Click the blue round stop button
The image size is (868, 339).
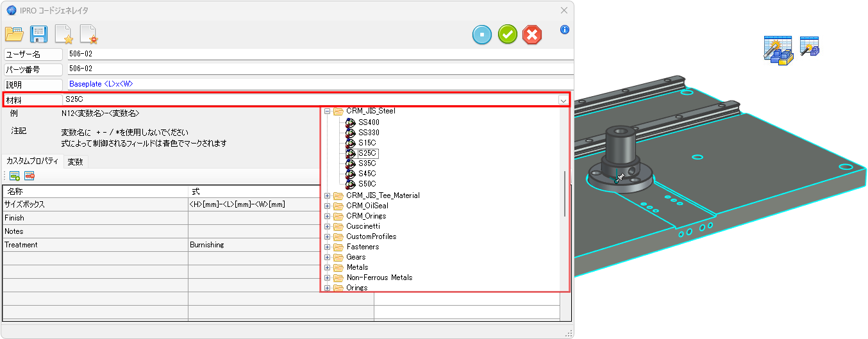482,35
